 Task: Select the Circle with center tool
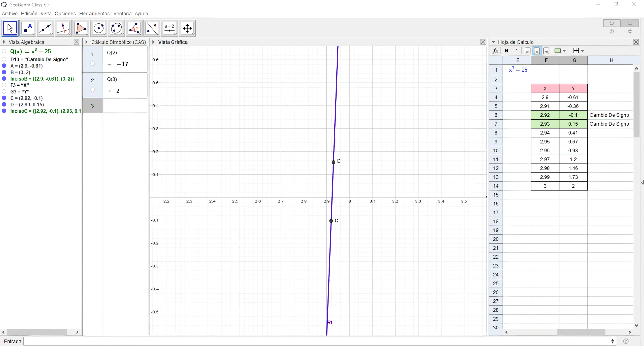tap(99, 28)
